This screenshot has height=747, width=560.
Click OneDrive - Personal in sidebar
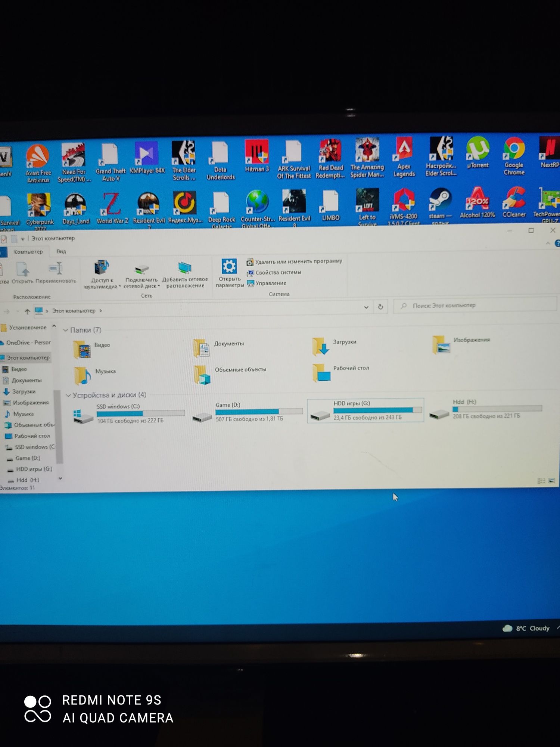point(25,342)
